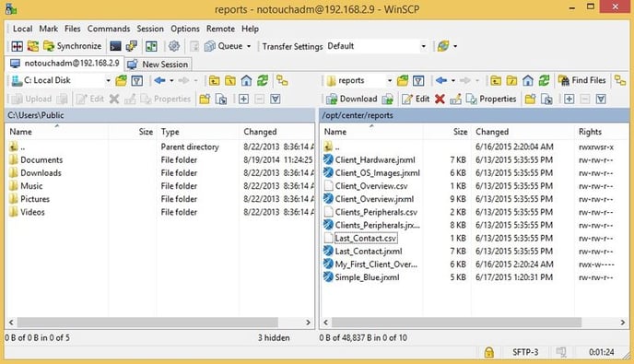Go to remote home directory icon
This screenshot has height=364, width=634.
click(528, 80)
